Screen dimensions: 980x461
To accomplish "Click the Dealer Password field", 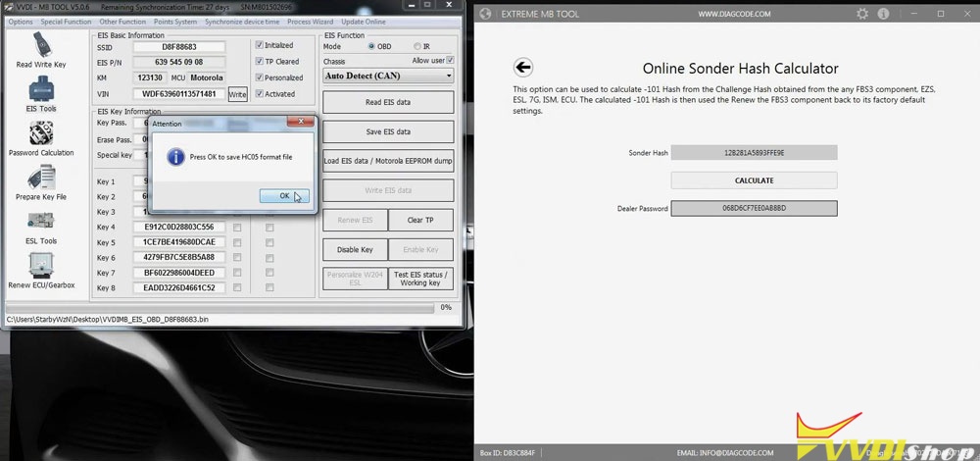I will [754, 208].
